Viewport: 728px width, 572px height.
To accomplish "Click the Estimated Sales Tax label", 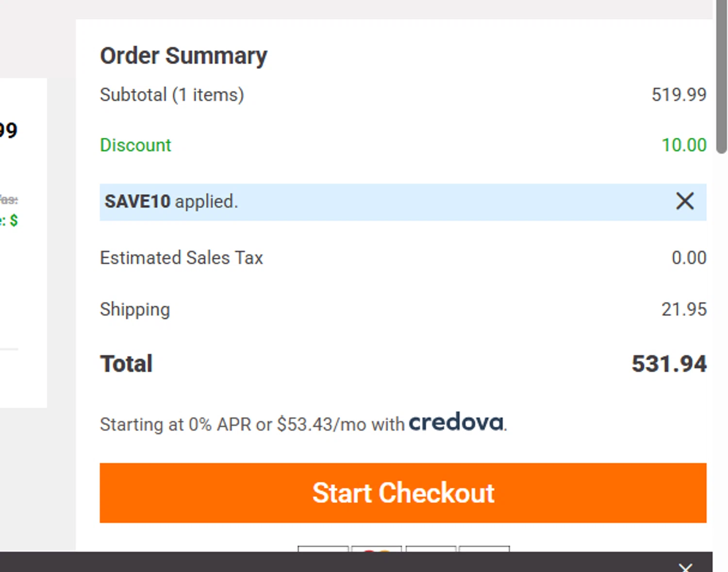I will click(x=181, y=258).
